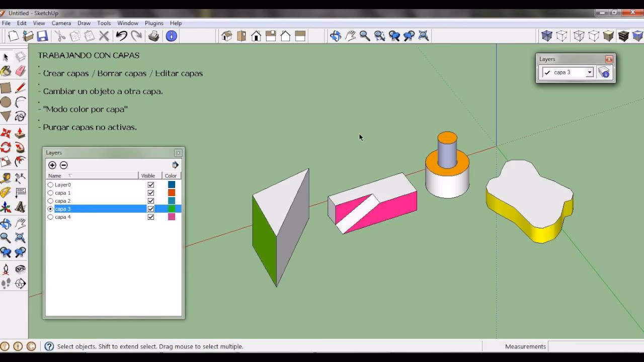644x362 pixels.
Task: Open the Layers panel details menu arrow
Action: click(175, 164)
